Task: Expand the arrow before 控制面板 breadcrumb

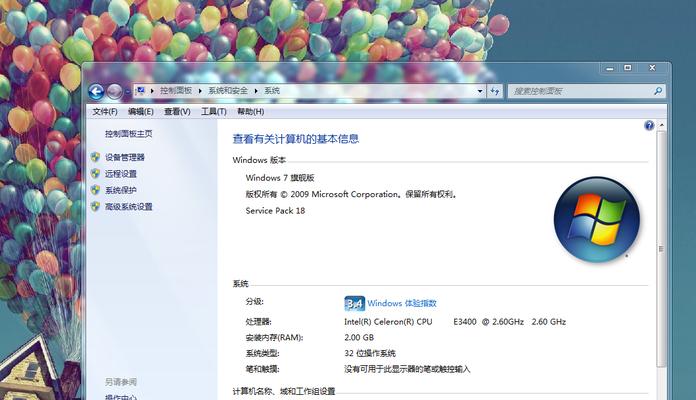Action: tap(152, 91)
